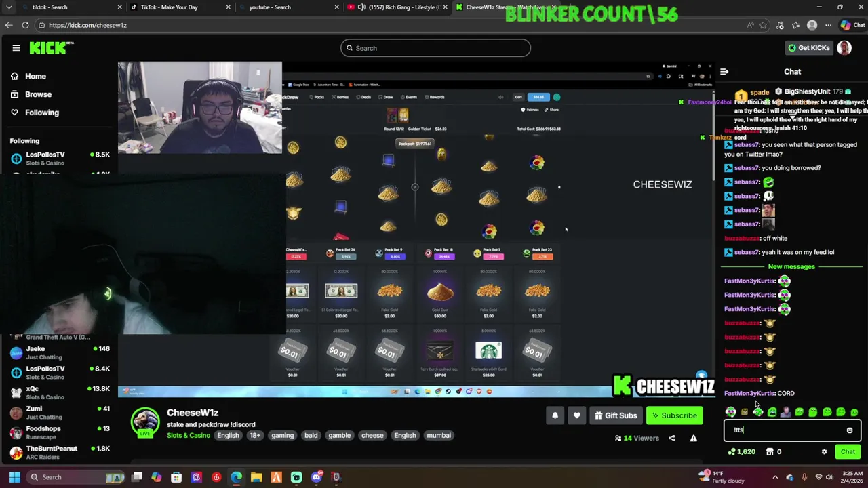Image resolution: width=868 pixels, height=488 pixels.
Task: Open the Kick hamburger sidebar menu
Action: tap(16, 48)
